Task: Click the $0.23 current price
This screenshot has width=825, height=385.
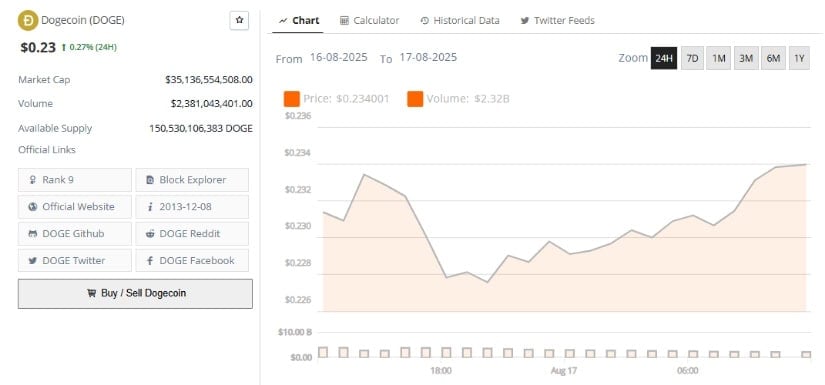Action: tap(38, 47)
